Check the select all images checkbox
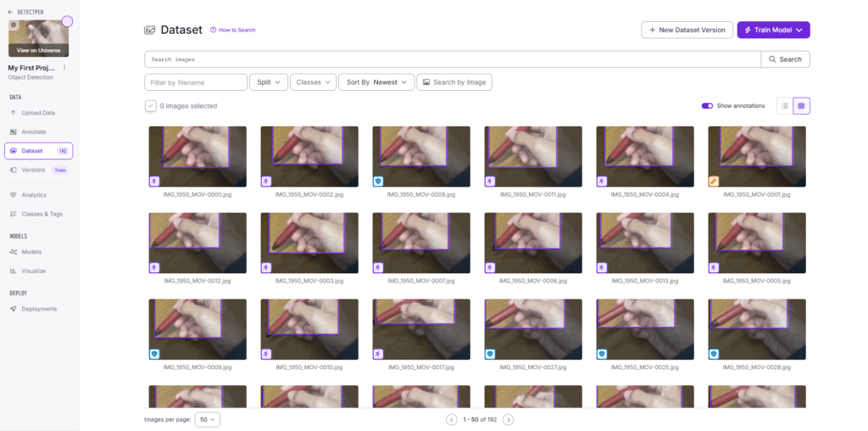The width and height of the screenshot is (868, 431). point(150,106)
